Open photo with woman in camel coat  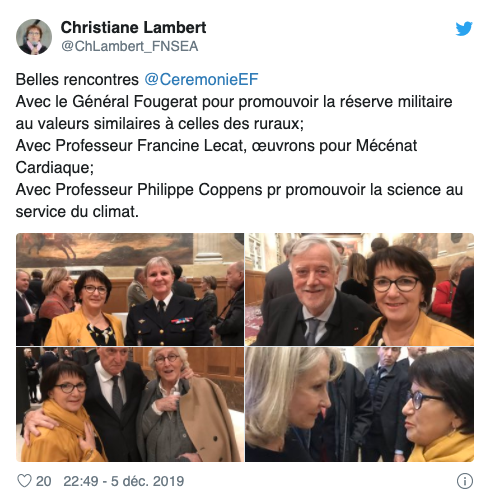(x=130, y=404)
